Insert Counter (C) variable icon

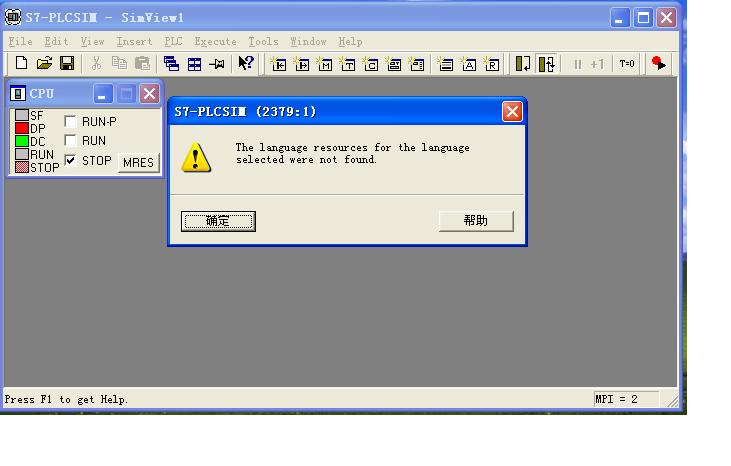click(x=371, y=64)
